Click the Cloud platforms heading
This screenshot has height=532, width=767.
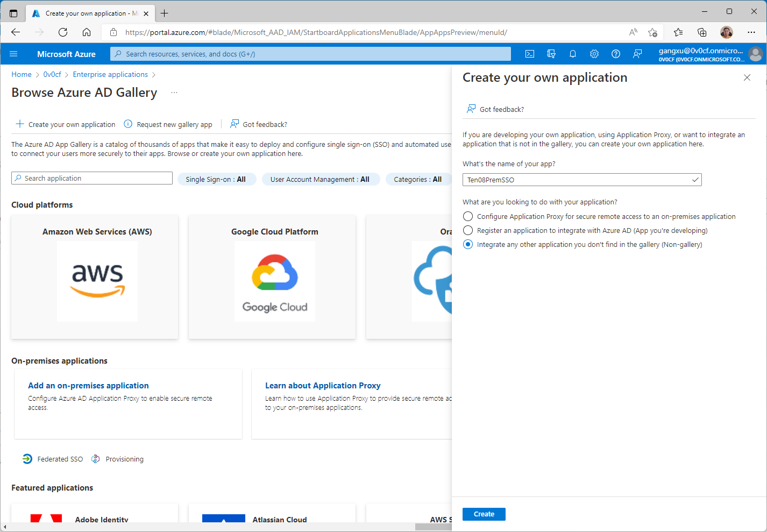(42, 204)
